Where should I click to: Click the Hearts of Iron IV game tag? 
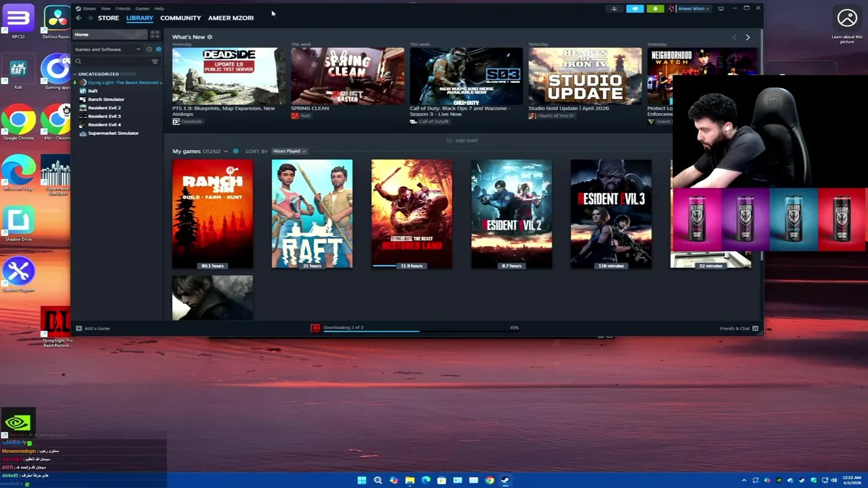click(551, 116)
